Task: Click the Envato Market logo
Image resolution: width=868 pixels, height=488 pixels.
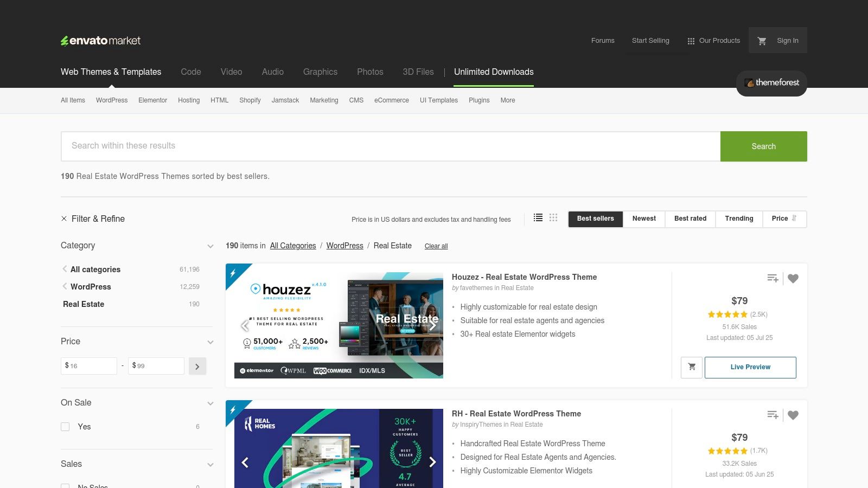Action: (100, 41)
